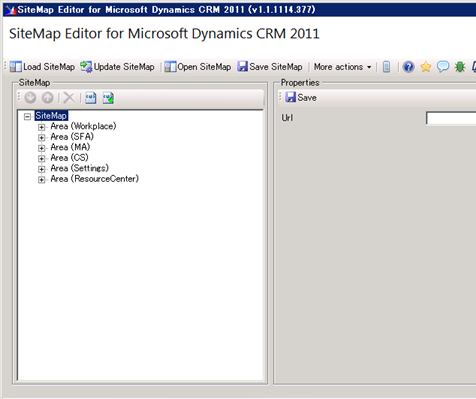The image size is (476, 399).
Task: Expand the Area (Workplace) node
Action: tap(41, 127)
